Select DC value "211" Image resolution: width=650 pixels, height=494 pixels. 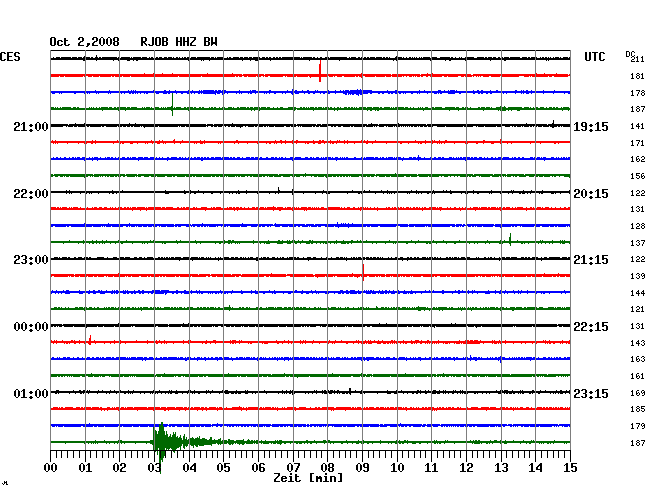(638, 59)
